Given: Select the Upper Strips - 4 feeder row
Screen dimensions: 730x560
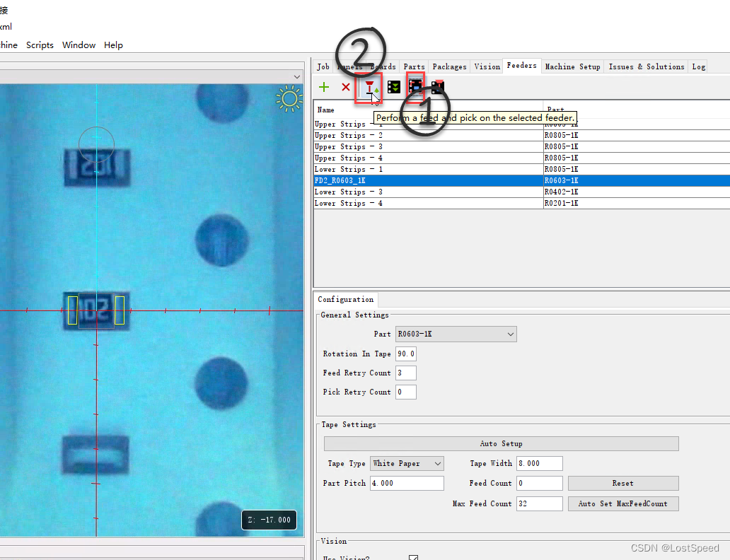Looking at the screenshot, I should click(x=521, y=158).
